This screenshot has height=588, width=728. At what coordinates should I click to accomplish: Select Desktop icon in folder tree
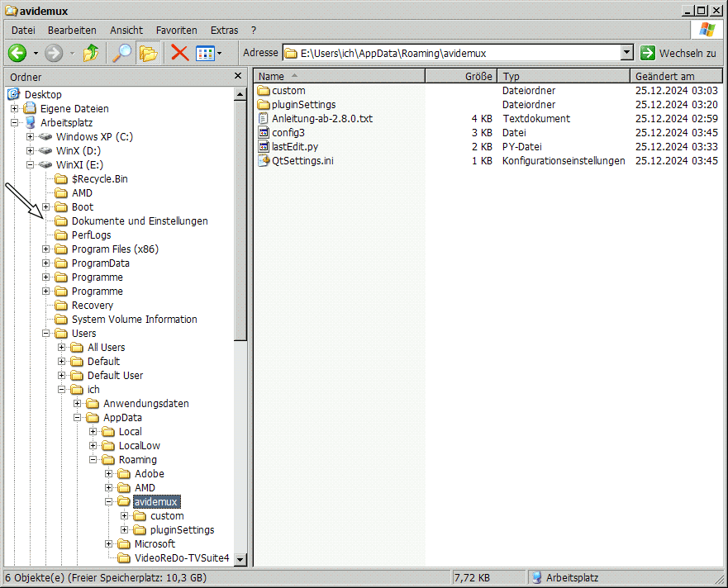pos(14,94)
